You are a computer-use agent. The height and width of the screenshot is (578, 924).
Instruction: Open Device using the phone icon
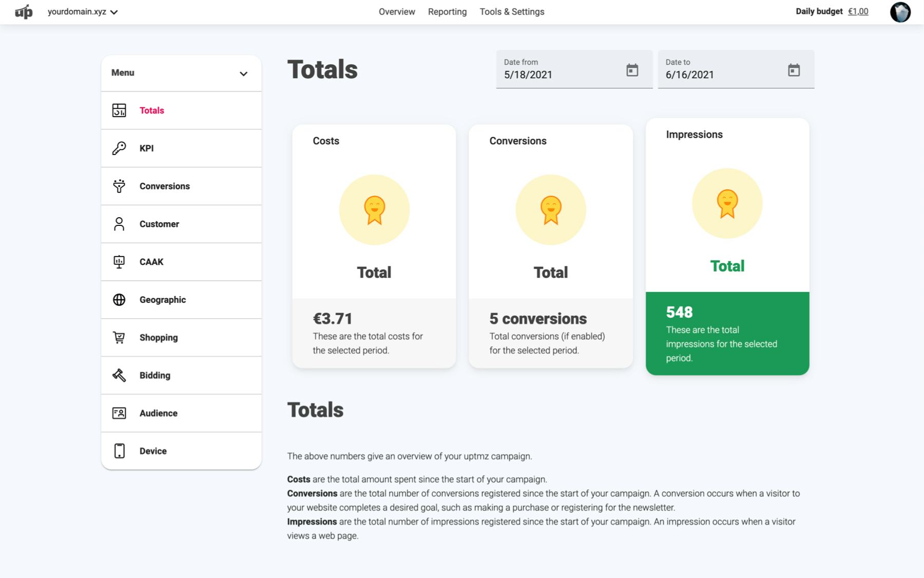(119, 451)
